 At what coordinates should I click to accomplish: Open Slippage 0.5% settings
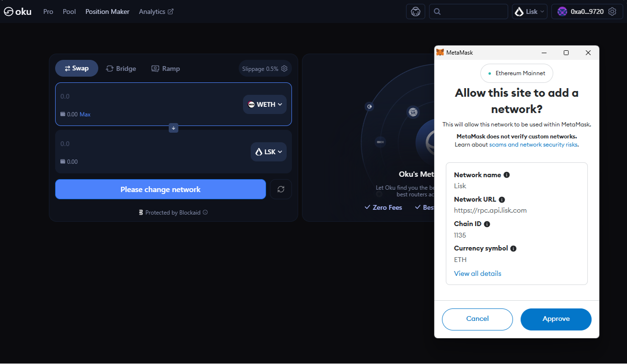pyautogui.click(x=265, y=68)
